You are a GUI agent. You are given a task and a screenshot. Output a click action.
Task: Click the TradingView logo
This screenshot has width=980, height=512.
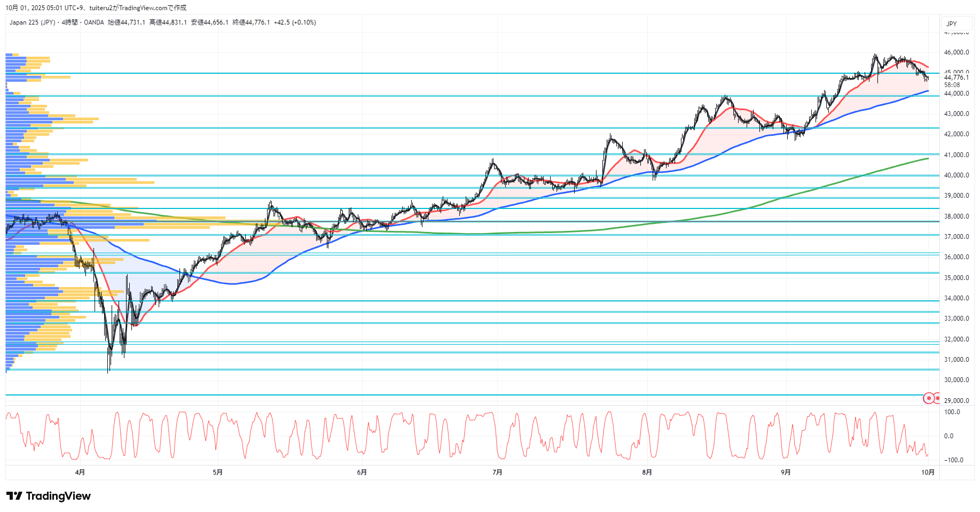click(x=49, y=496)
